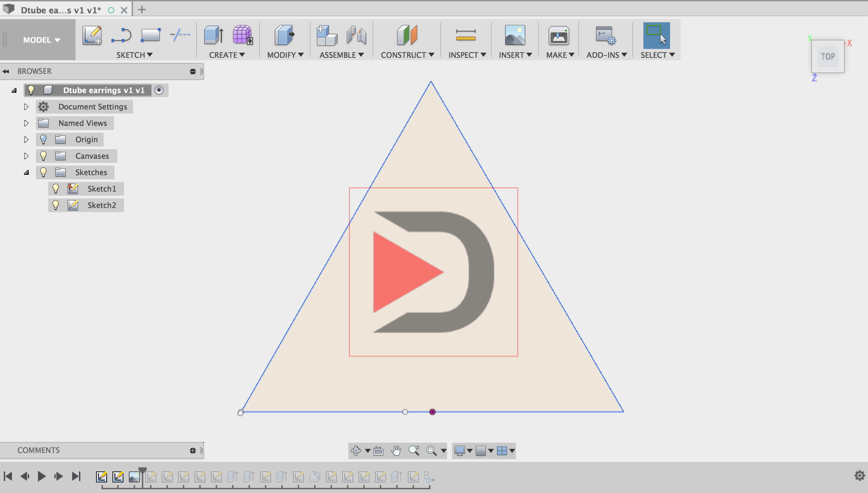Open Grid and Snaps icon
The width and height of the screenshot is (868, 493).
click(x=481, y=451)
